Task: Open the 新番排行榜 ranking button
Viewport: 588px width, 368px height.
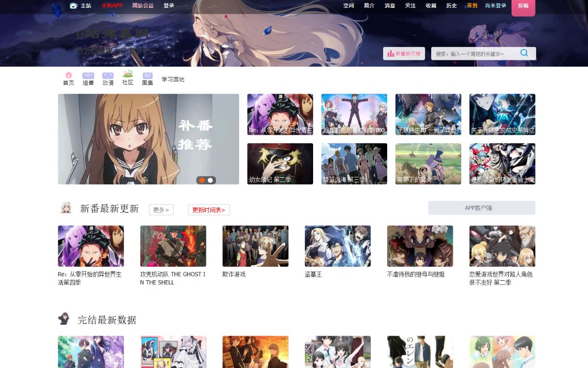Action: pyautogui.click(x=404, y=53)
